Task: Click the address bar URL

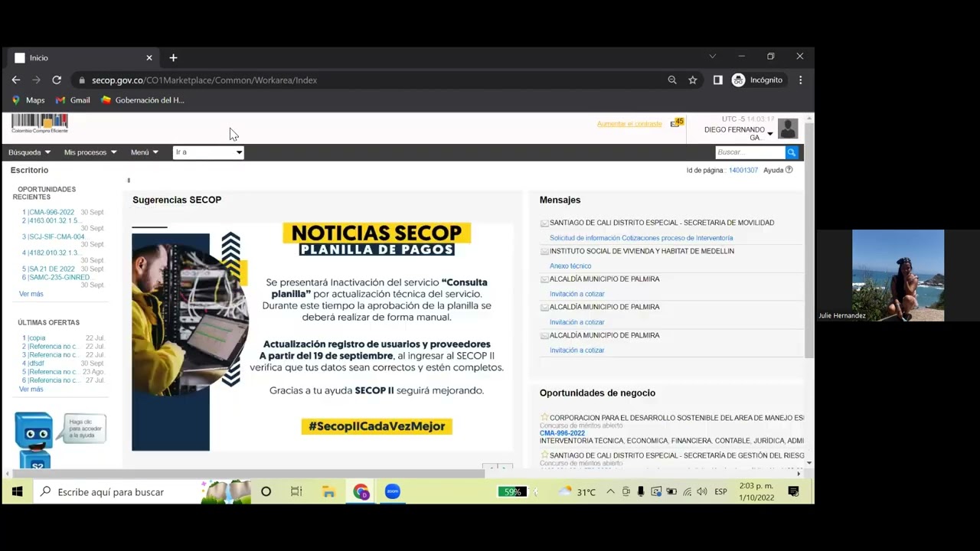Action: pyautogui.click(x=204, y=80)
